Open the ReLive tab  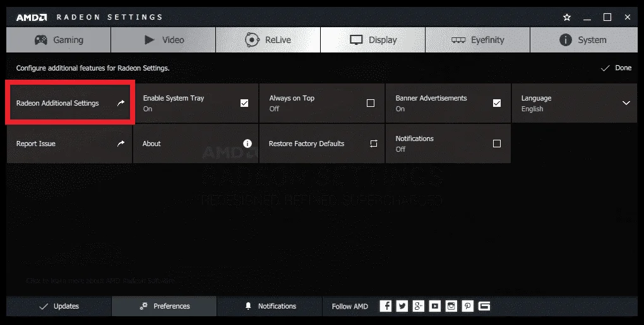click(x=268, y=40)
